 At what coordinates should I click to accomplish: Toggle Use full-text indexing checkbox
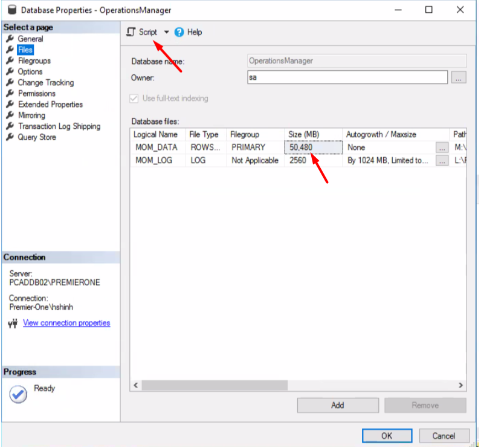(134, 99)
